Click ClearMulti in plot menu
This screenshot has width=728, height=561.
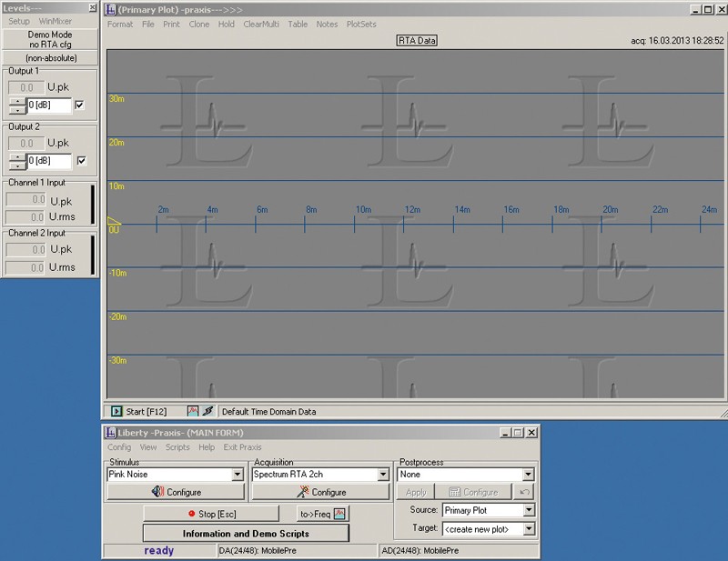[x=261, y=25]
